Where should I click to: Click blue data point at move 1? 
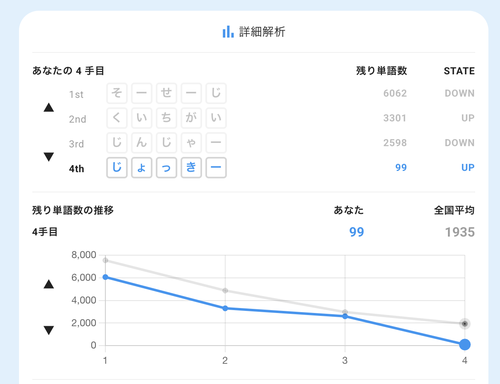tap(105, 277)
